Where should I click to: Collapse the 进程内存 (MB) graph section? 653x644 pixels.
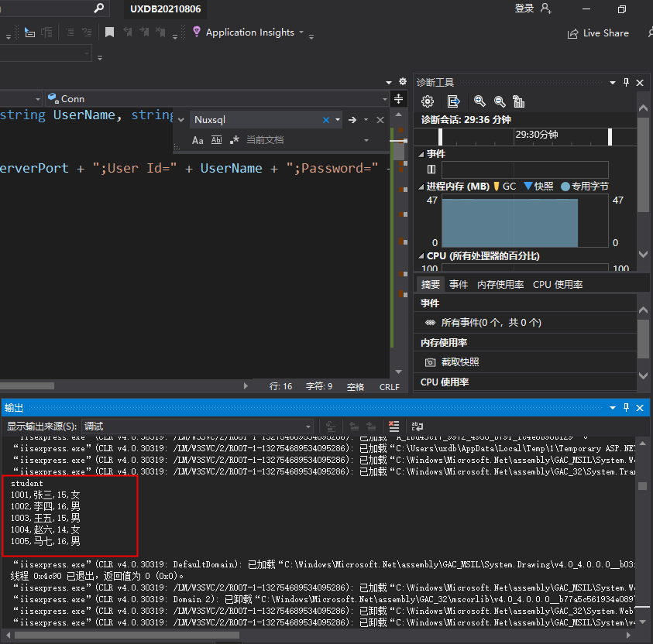click(x=421, y=187)
